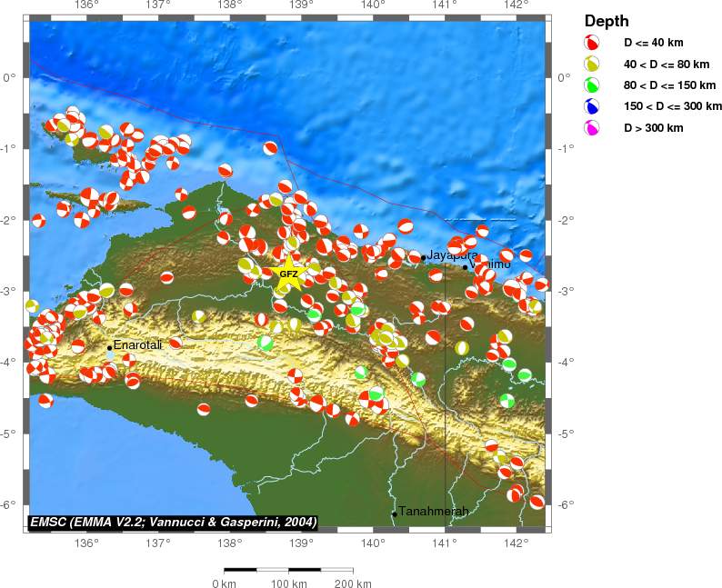This screenshot has width=722, height=588.
Task: Click the '150 < D <= 300 km' label
Action: [672, 106]
